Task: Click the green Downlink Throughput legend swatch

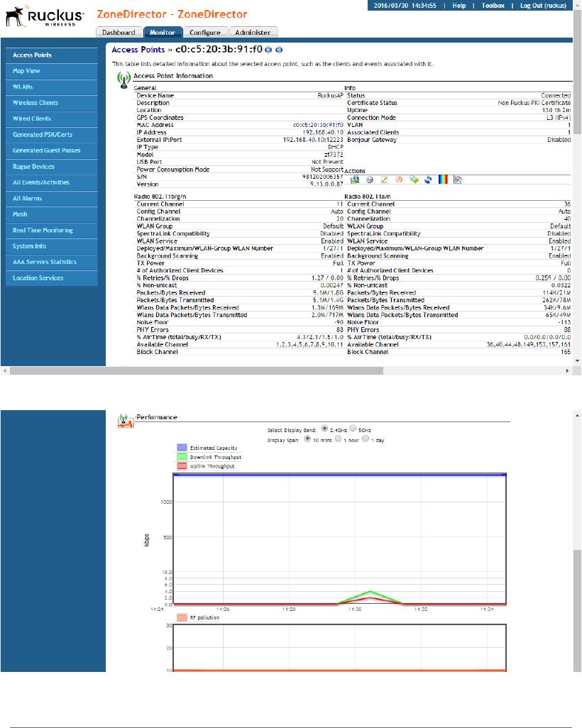Action: point(182,457)
